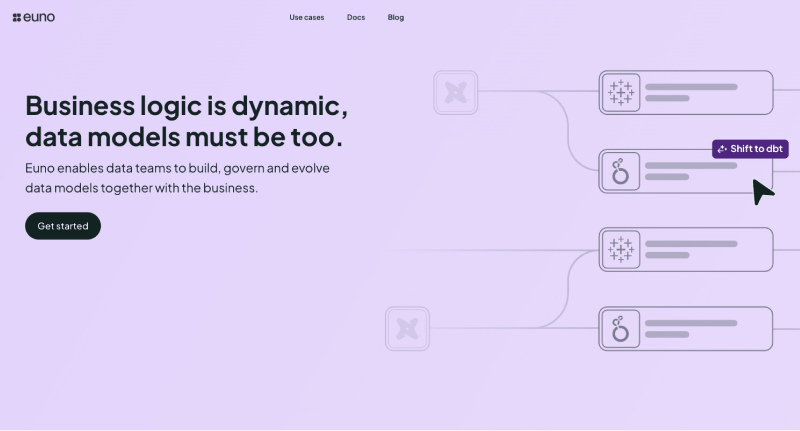Go to the Docs page
The height and width of the screenshot is (431, 800).
[x=356, y=17]
